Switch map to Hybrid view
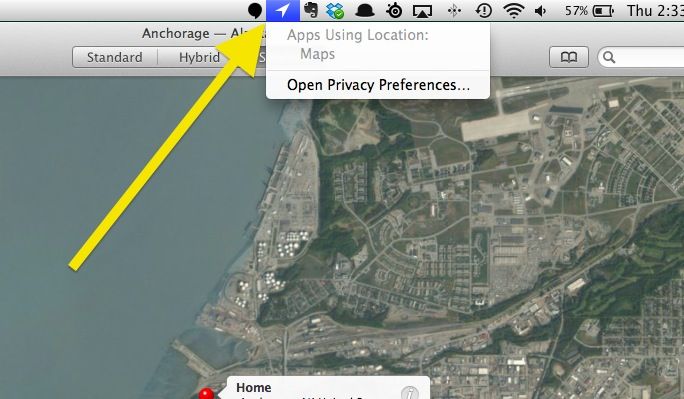This screenshot has height=399, width=684. (199, 57)
